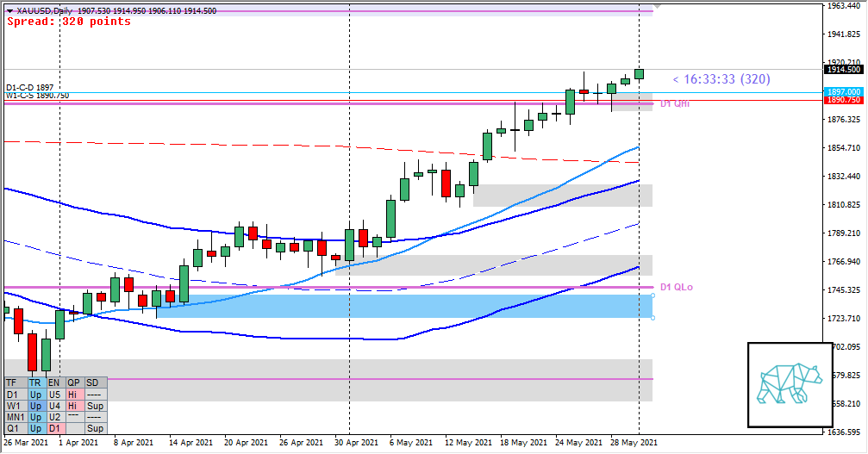The height and width of the screenshot is (454, 868).
Task: Select the MN1 timeframe row label
Action: click(15, 416)
